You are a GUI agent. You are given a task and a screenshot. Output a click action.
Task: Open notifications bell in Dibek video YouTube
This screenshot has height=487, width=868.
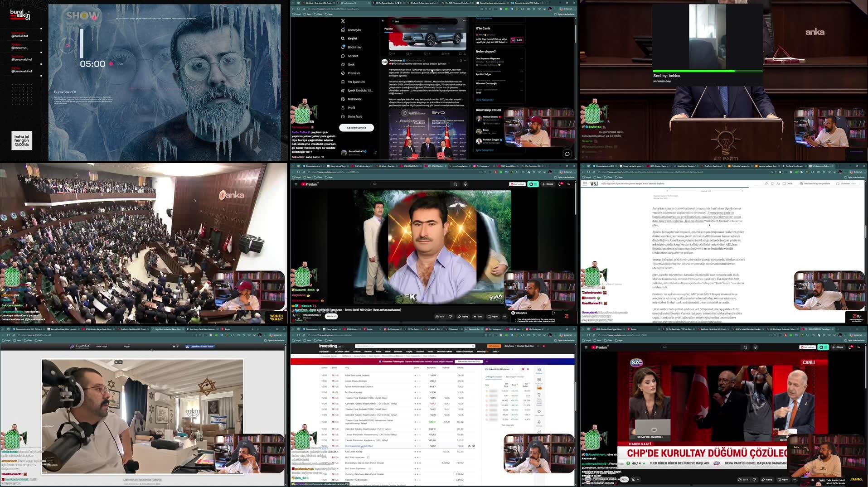[x=561, y=184]
